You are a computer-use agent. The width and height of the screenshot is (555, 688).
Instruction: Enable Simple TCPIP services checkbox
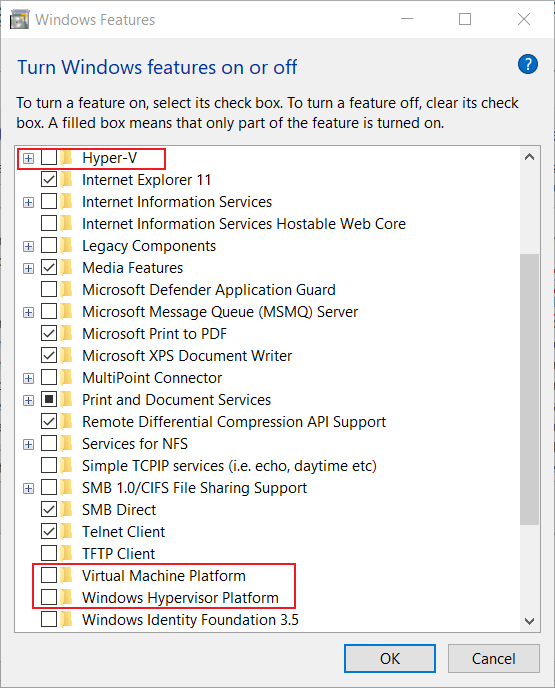[x=49, y=466]
